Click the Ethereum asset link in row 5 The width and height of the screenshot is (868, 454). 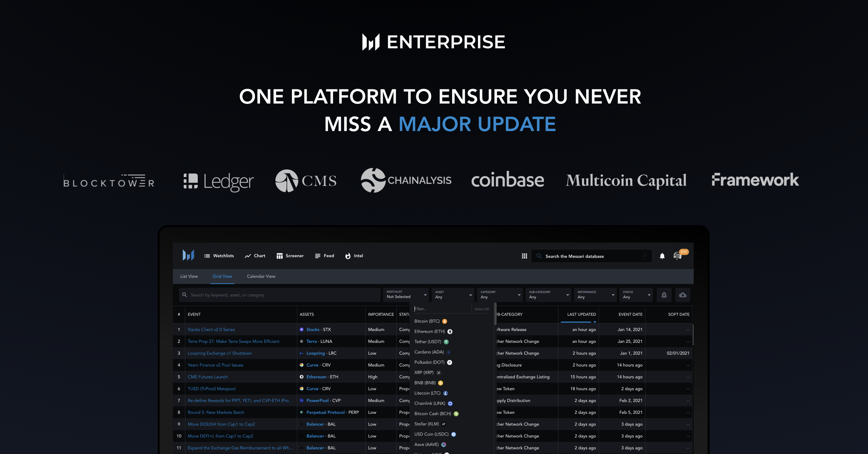316,377
